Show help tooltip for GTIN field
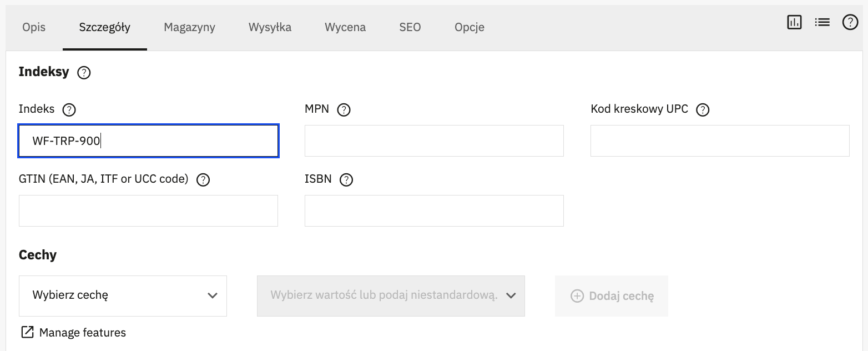Viewport: 868px width, 351px height. 203,179
